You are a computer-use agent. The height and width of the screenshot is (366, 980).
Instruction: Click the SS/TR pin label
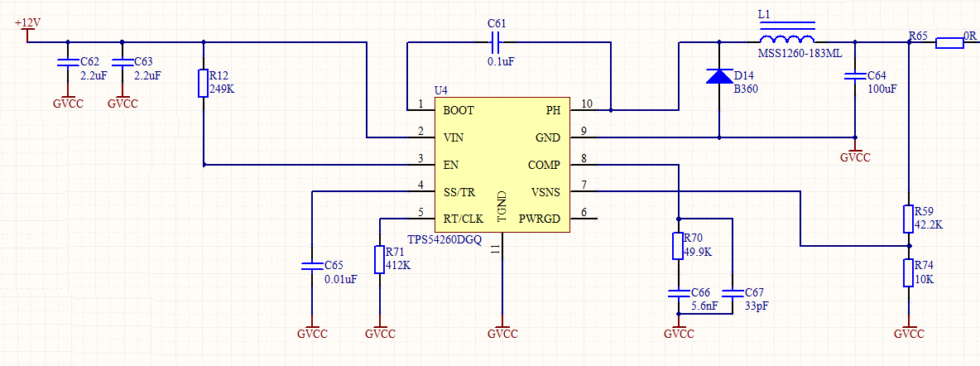click(459, 192)
